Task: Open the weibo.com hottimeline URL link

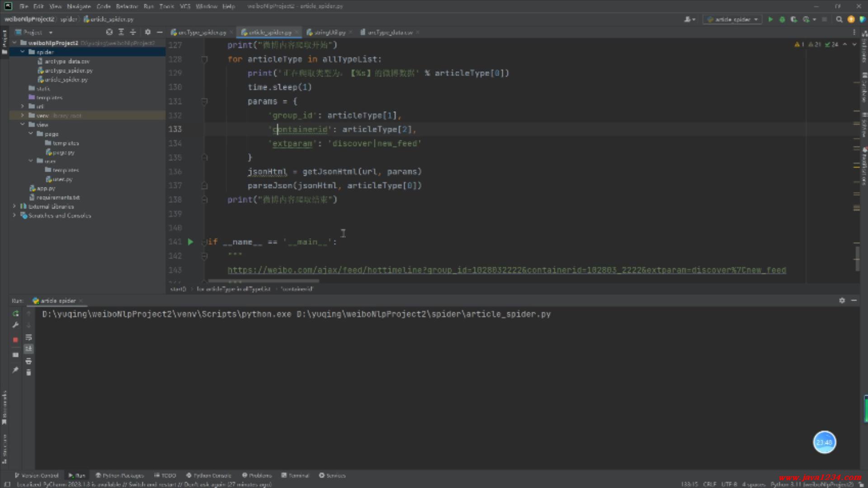Action: (506, 270)
